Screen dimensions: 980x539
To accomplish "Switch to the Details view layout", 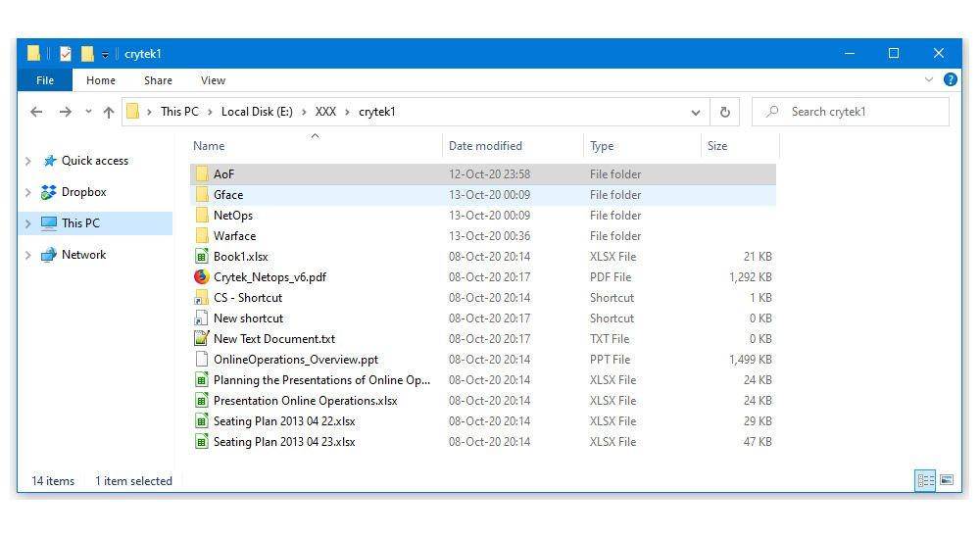I will pos(925,480).
